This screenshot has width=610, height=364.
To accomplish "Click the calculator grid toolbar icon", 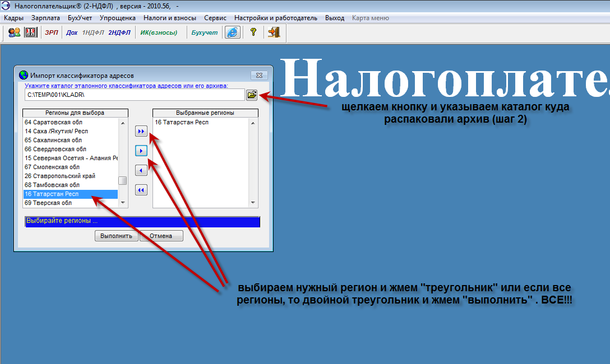I will click(31, 32).
